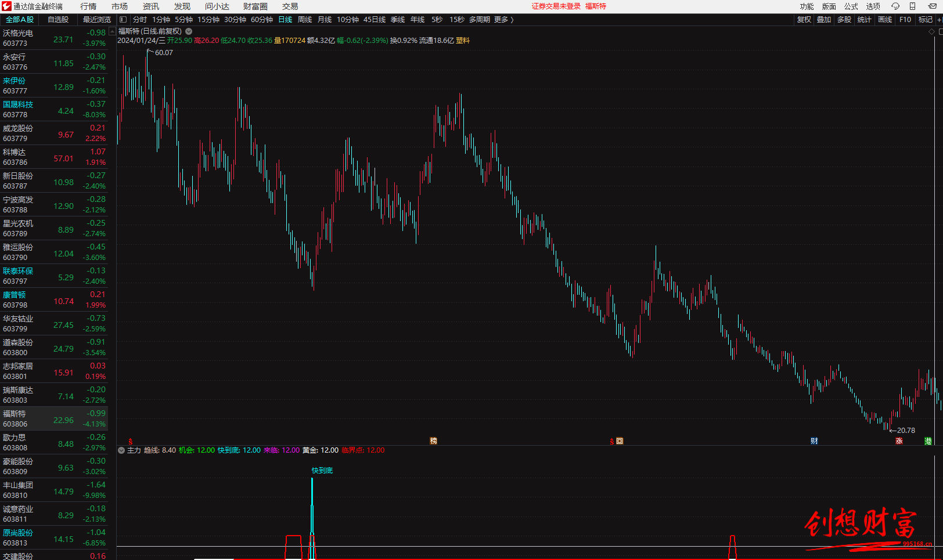Select the 周线 period
Viewport: 943px width, 560px height.
pos(305,20)
